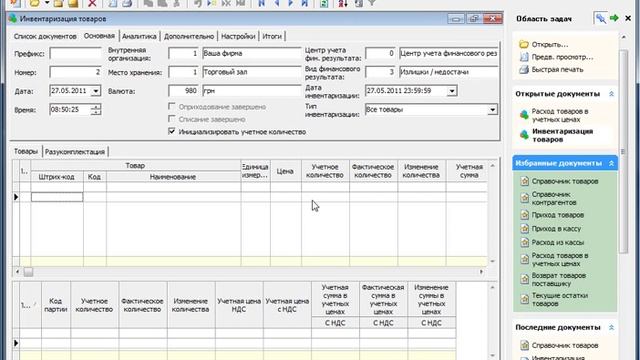This screenshot has height=360, width=640.
Task: Click into the Номер field
Action: [x=75, y=72]
